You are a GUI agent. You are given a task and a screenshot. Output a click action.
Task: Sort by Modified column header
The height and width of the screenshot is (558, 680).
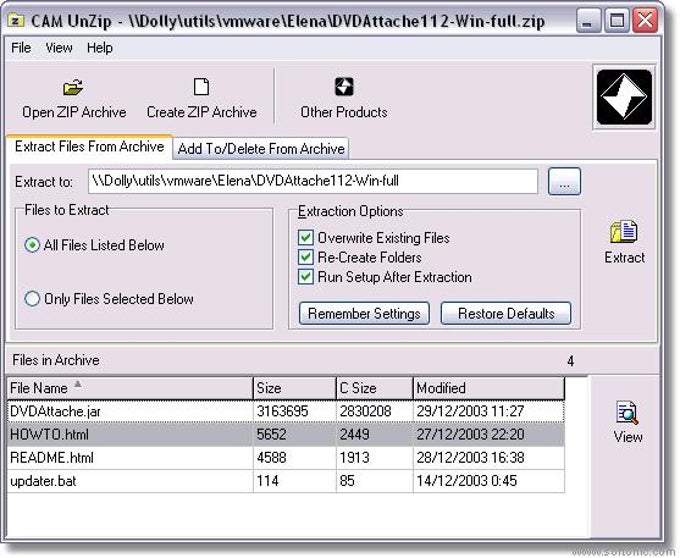(x=489, y=388)
